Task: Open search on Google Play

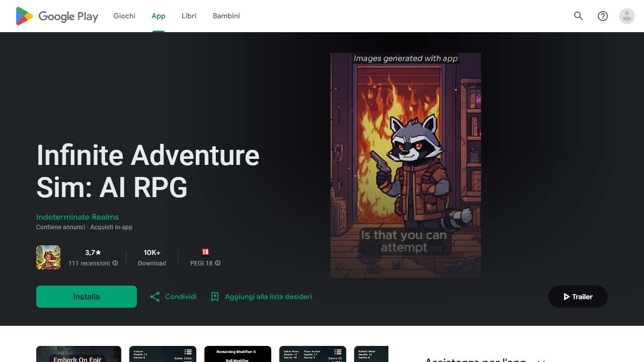Action: pos(578,16)
